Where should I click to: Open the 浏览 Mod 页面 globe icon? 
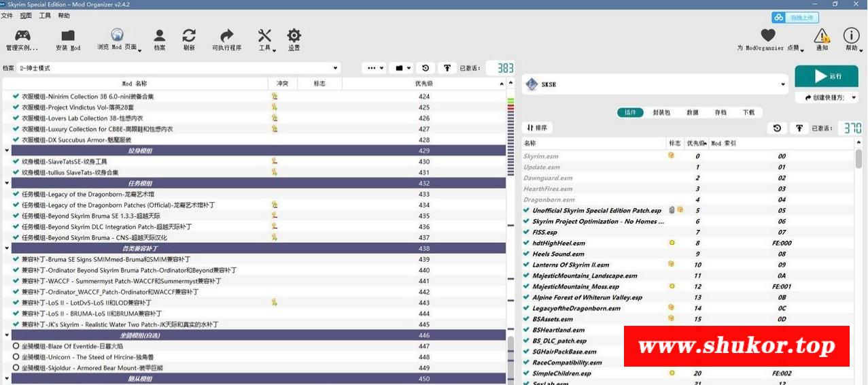click(117, 35)
